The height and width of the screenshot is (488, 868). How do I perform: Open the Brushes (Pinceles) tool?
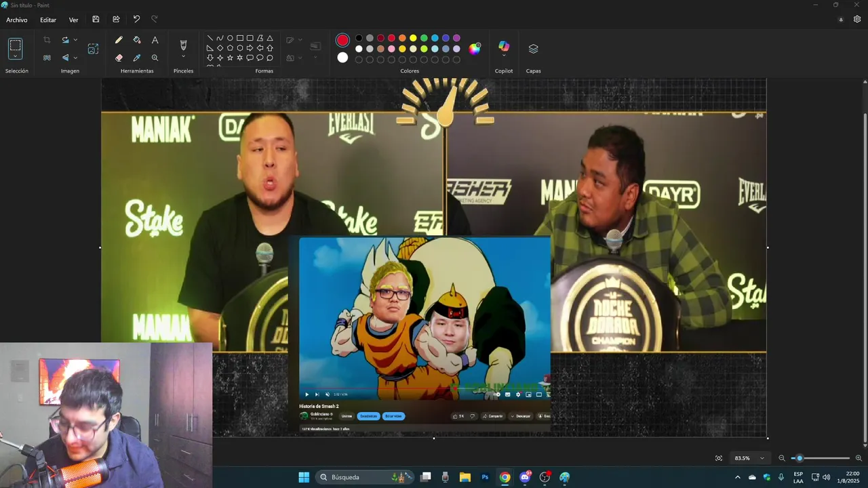click(183, 45)
